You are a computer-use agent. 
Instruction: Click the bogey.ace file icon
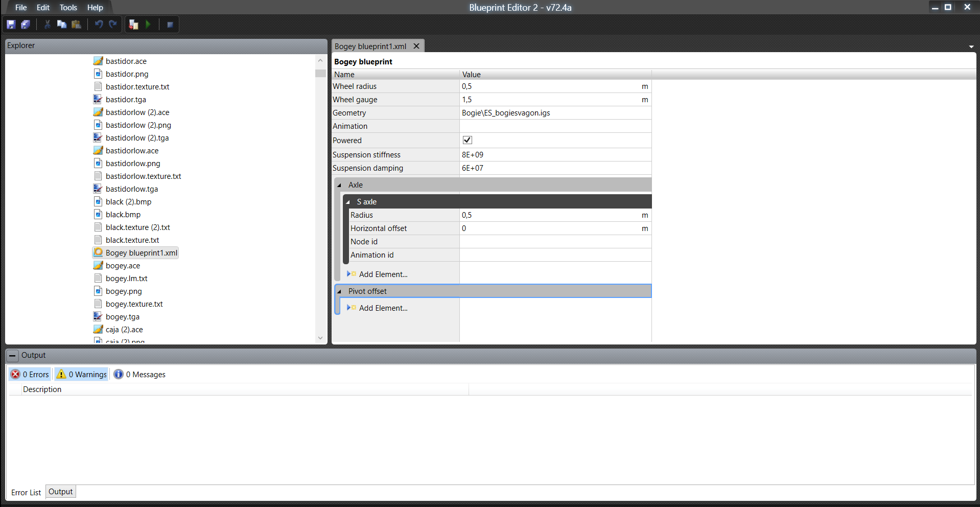[98, 265]
